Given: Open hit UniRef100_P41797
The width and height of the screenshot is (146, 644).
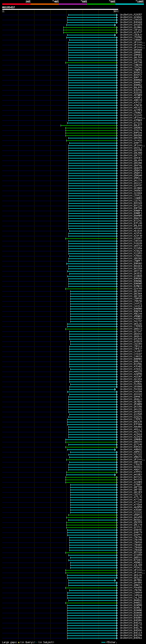Looking at the screenshot, I should point(131,321).
